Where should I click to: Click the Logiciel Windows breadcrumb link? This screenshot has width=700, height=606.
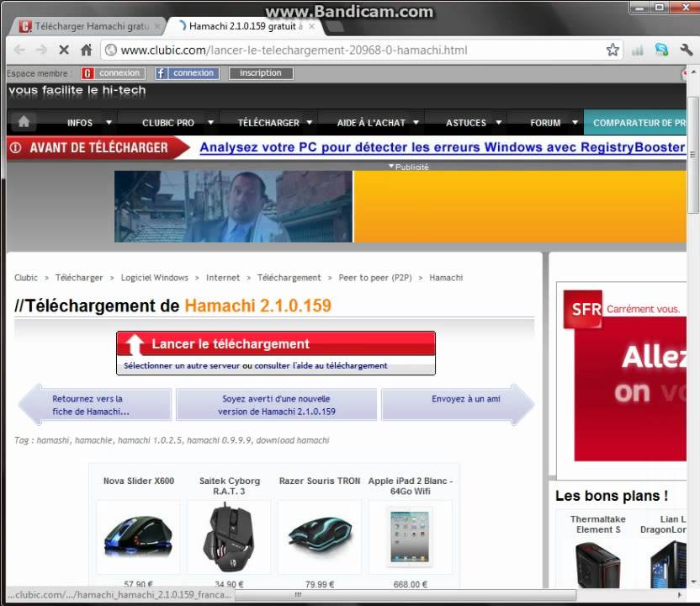[155, 278]
